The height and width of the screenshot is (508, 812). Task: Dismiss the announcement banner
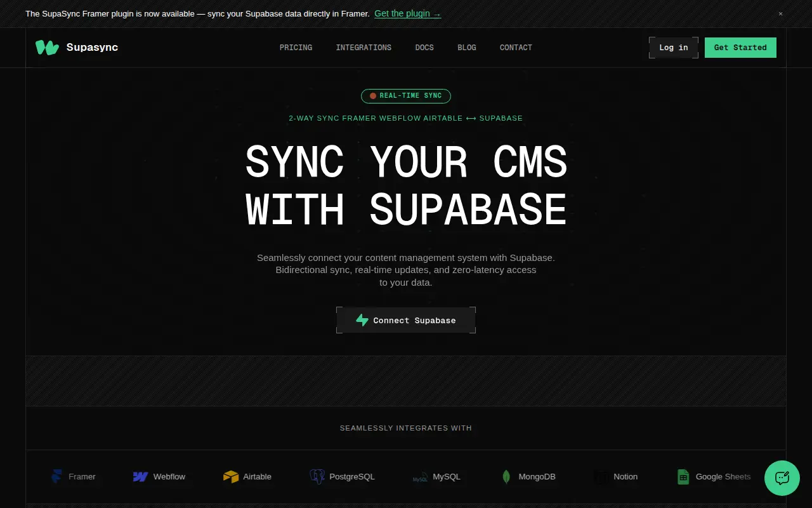780,13
